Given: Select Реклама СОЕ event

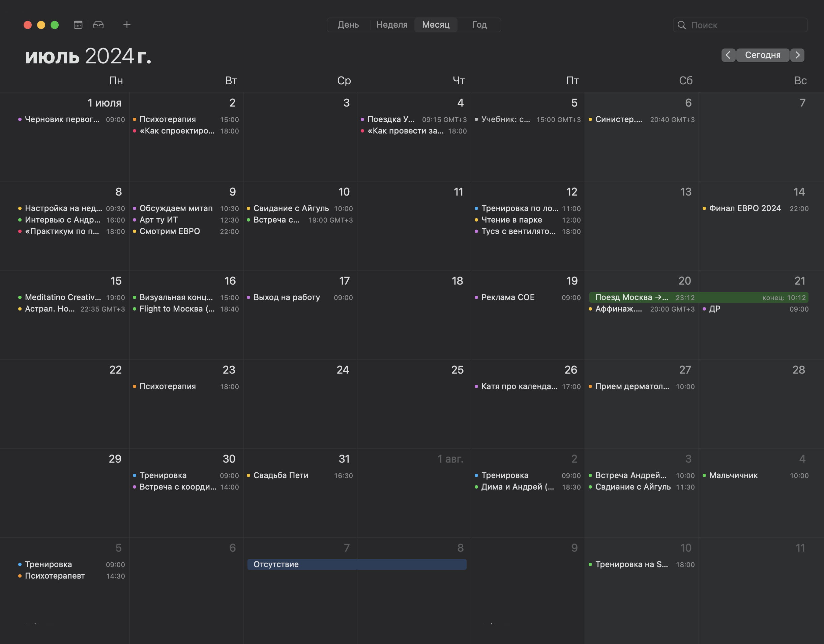Looking at the screenshot, I should click(527, 297).
